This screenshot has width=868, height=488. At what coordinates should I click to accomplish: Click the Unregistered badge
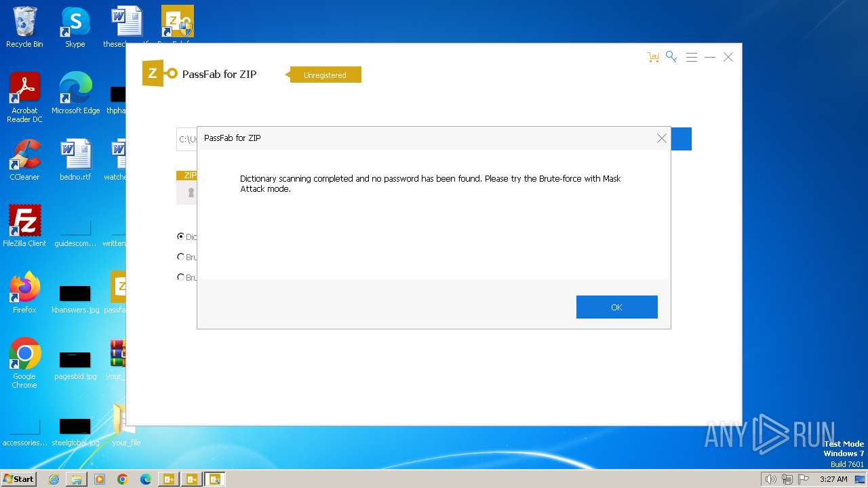[x=325, y=75]
